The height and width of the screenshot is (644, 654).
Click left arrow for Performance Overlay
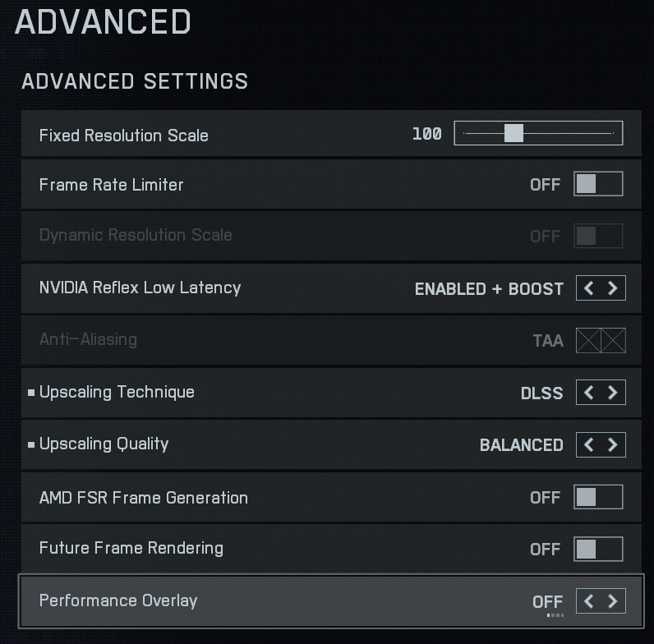tap(589, 601)
